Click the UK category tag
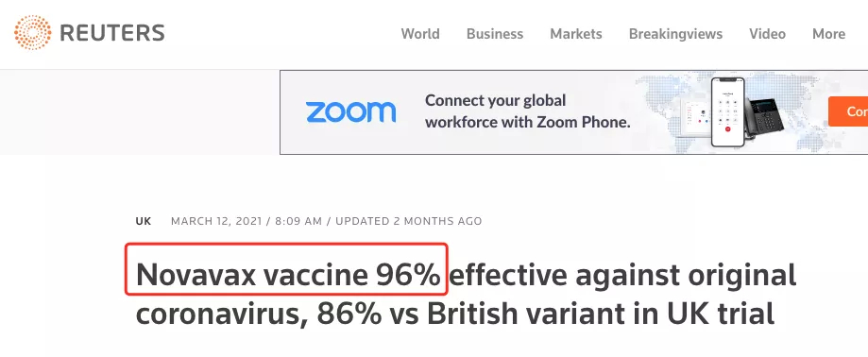Screen dimensions: 868x357 [x=144, y=221]
